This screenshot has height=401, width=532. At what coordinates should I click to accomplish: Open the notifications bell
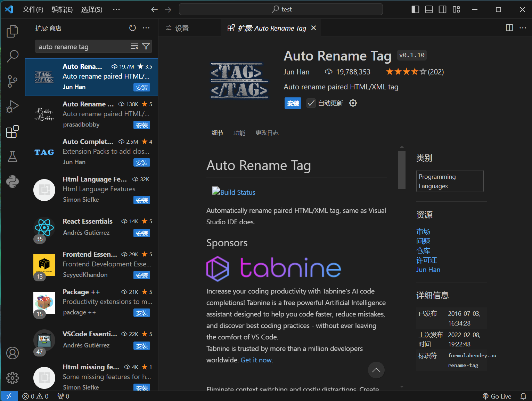pyautogui.click(x=523, y=396)
